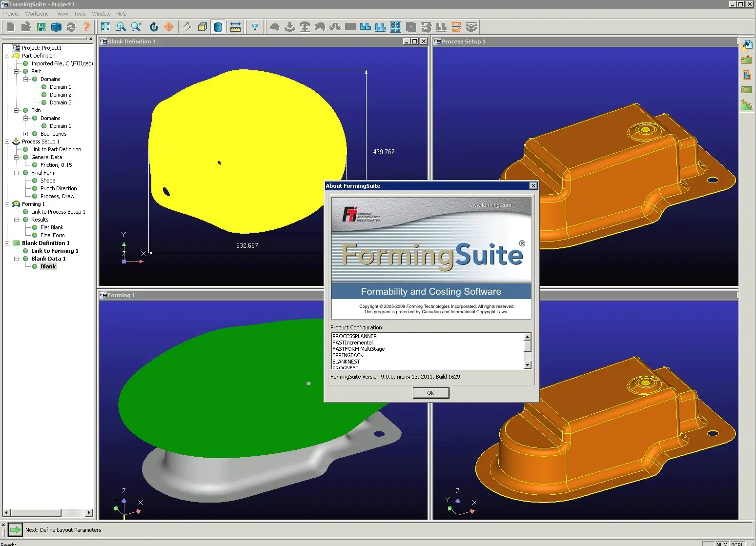Select Process, Draw tree item
The height and width of the screenshot is (546, 756).
pyautogui.click(x=58, y=196)
